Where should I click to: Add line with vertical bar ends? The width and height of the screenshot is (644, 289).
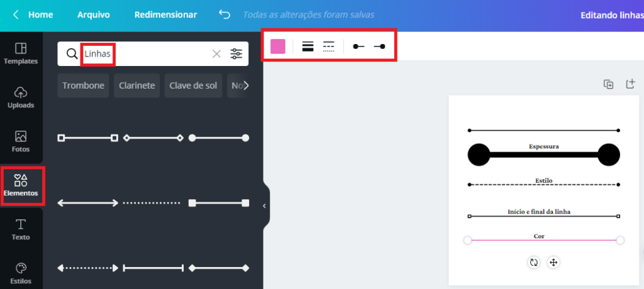point(153,268)
